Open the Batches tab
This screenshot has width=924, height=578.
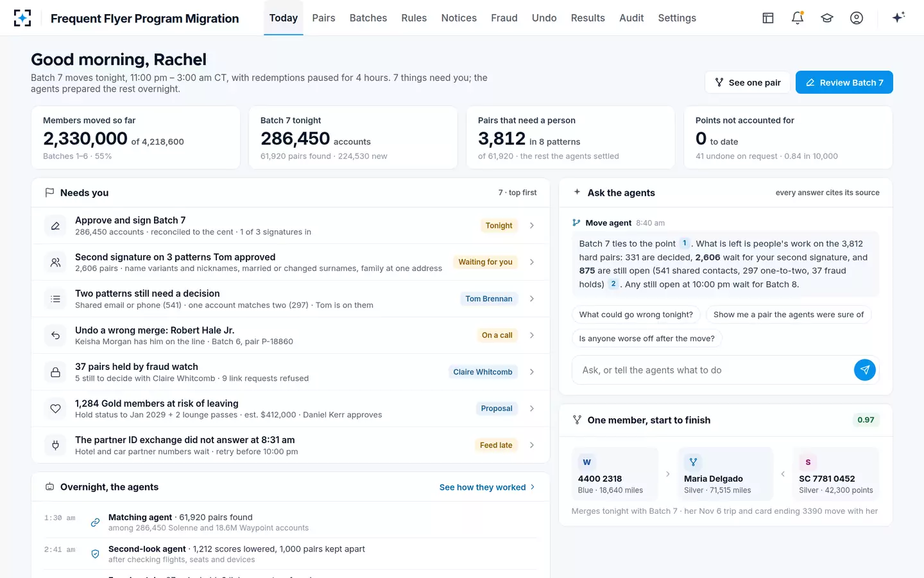pos(368,18)
